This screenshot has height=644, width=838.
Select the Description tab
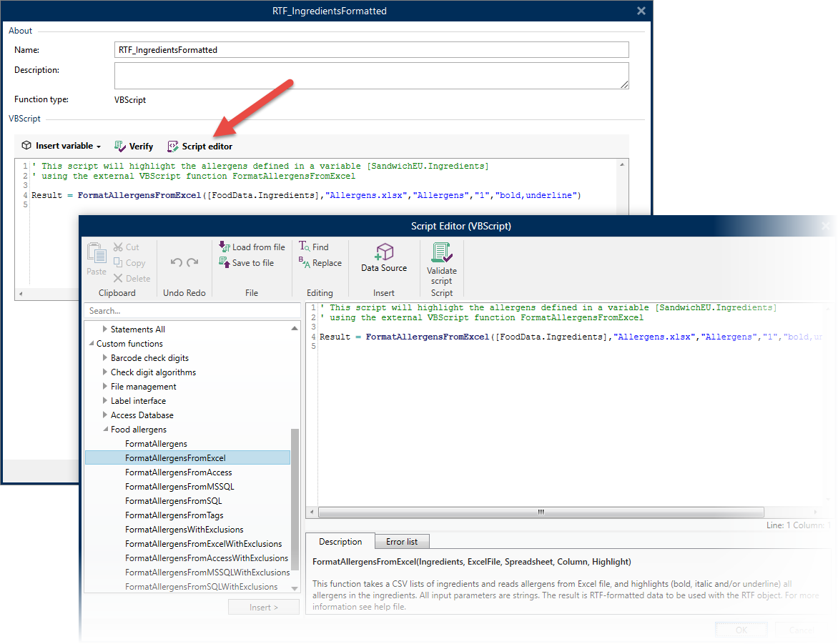[340, 542]
